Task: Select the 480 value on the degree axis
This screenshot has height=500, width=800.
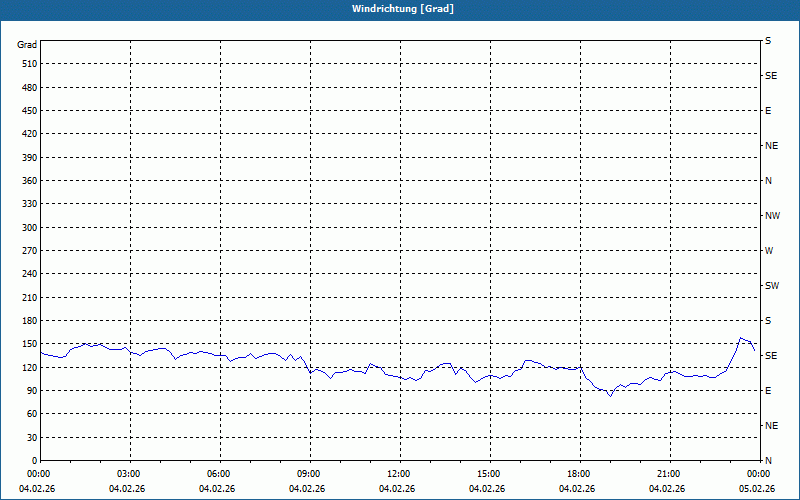Action: pos(30,88)
